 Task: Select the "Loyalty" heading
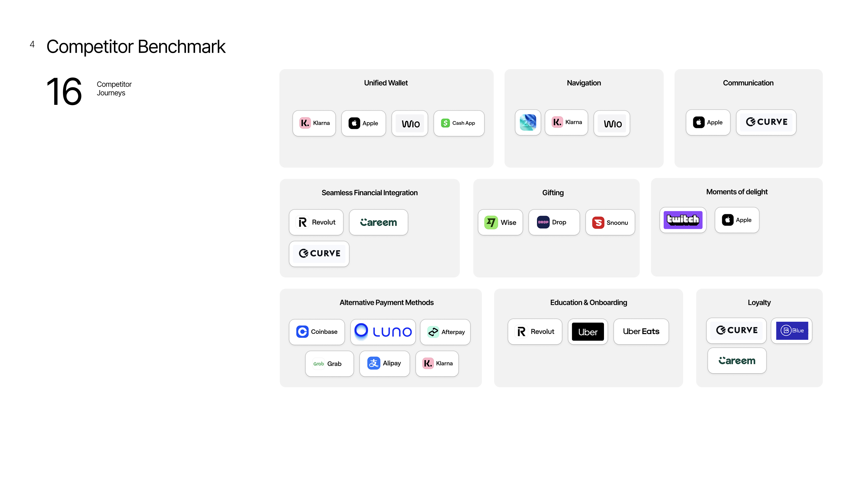[x=759, y=302]
